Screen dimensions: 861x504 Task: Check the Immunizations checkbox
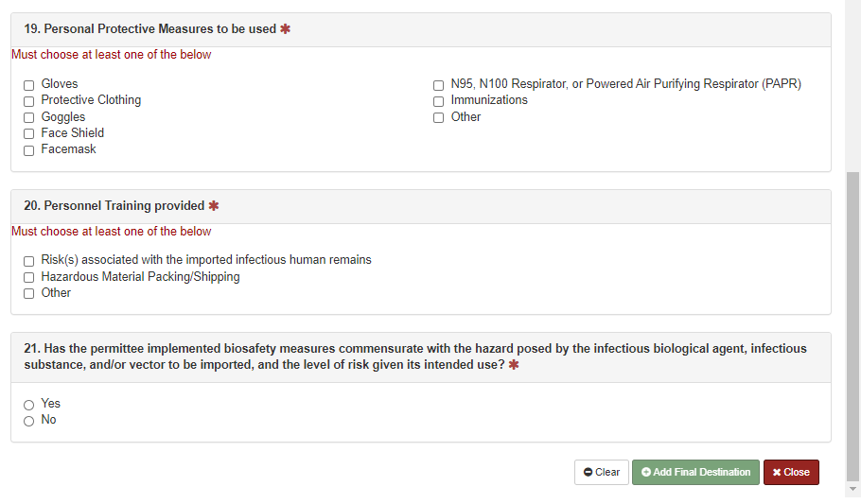(x=439, y=101)
